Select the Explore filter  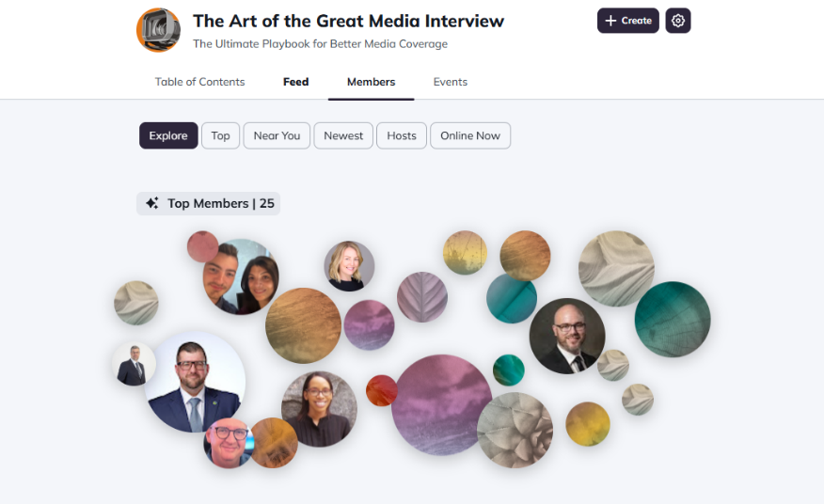pyautogui.click(x=168, y=135)
